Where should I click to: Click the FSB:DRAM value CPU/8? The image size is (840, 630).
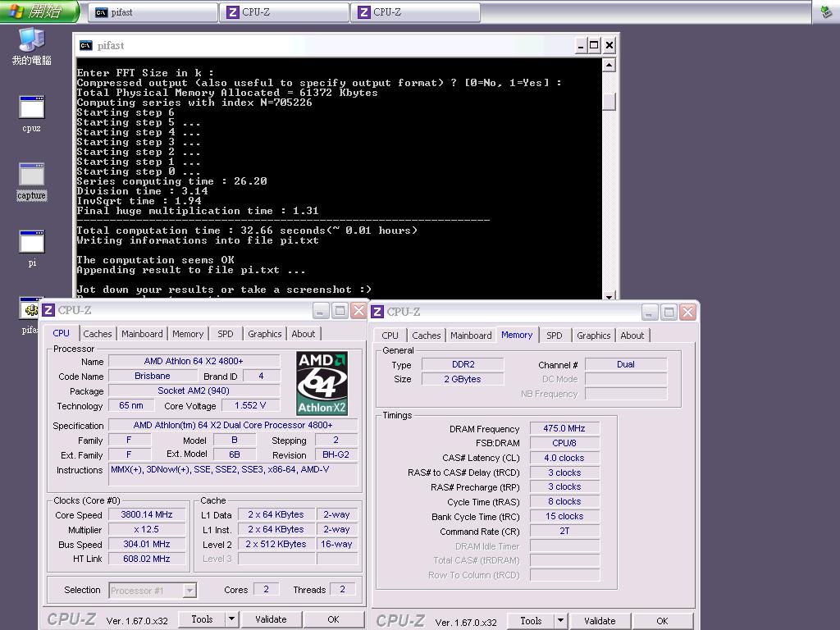[x=564, y=443]
